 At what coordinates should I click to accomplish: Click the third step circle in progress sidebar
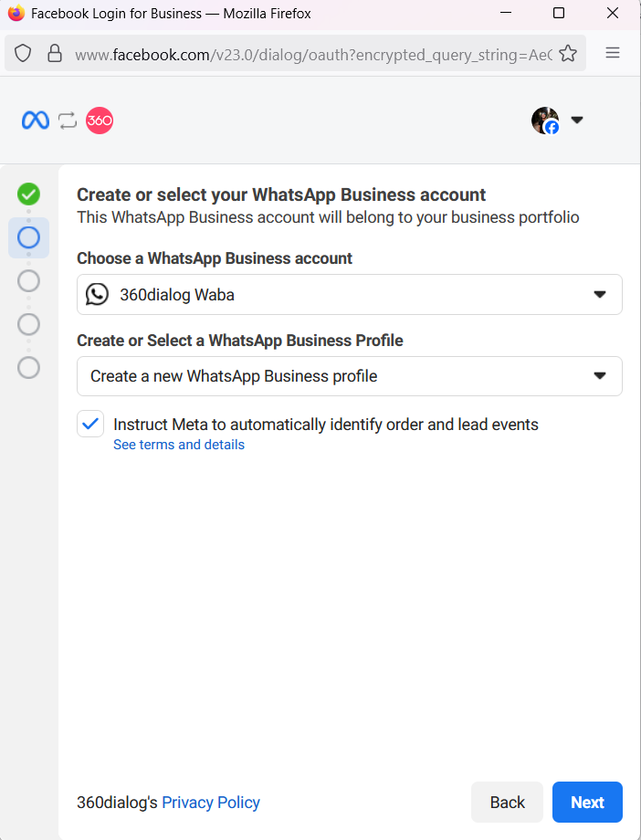click(x=29, y=280)
